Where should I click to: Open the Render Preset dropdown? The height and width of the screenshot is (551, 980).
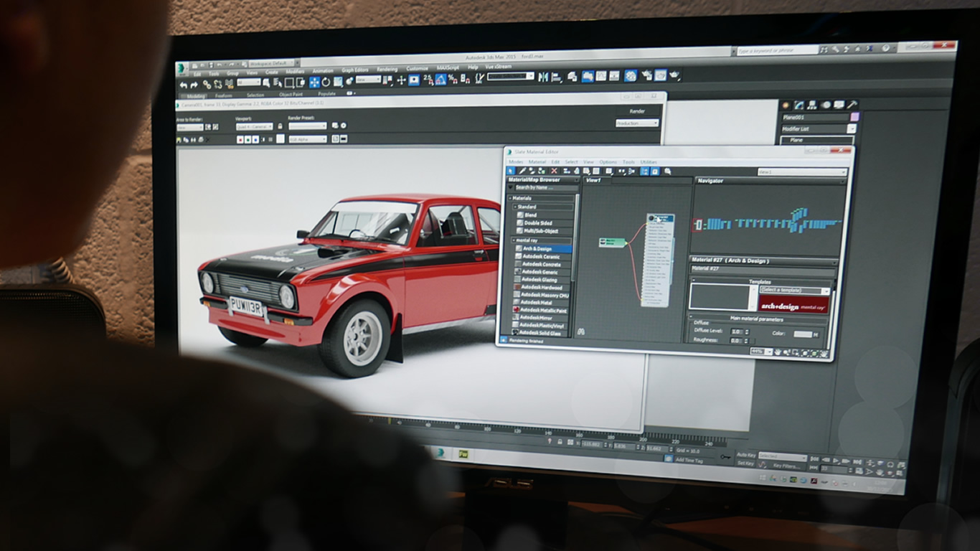coord(307,126)
